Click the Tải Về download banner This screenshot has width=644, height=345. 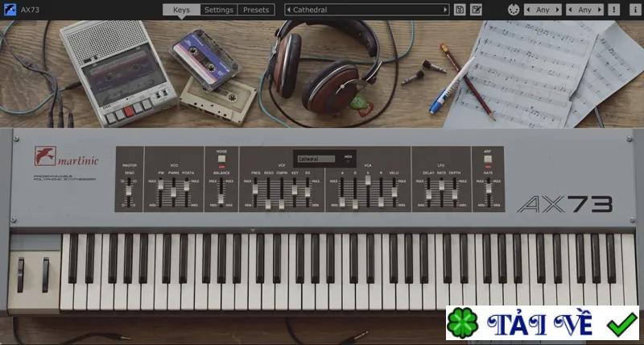(542, 322)
